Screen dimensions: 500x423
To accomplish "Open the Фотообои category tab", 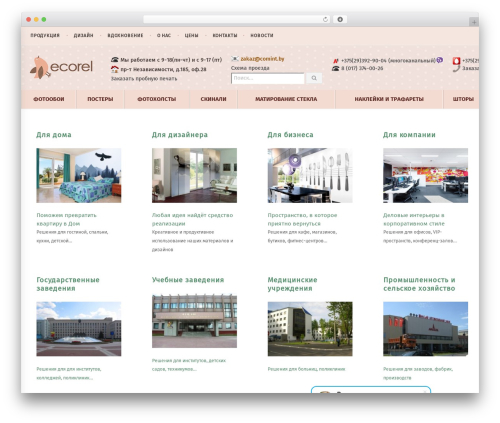I will [49, 99].
